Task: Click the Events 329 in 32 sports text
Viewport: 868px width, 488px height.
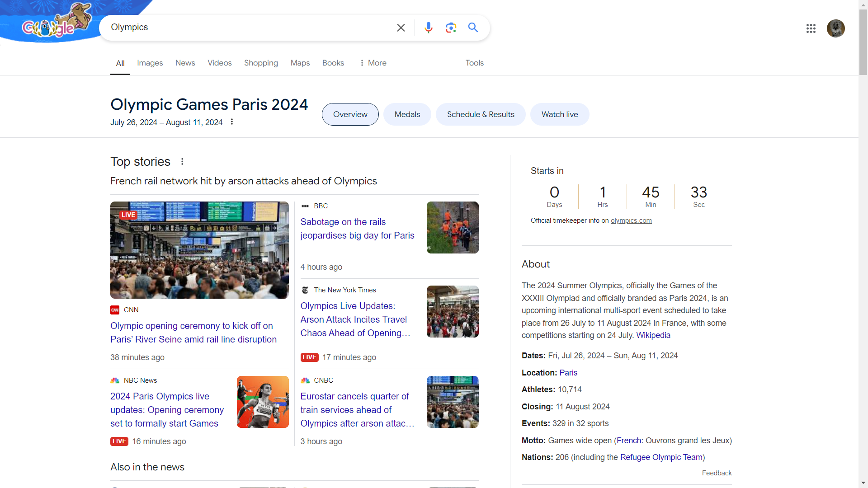Action: (x=580, y=423)
